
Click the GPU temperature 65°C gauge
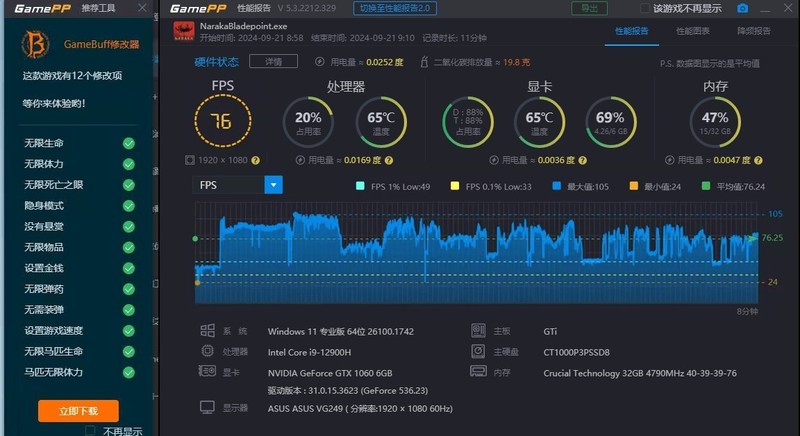pos(539,122)
